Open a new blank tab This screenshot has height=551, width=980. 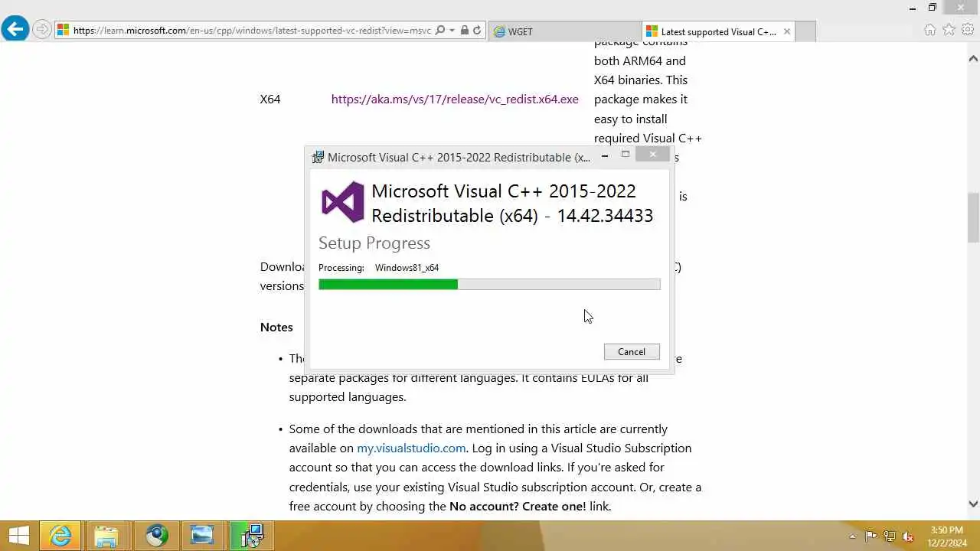tap(806, 31)
